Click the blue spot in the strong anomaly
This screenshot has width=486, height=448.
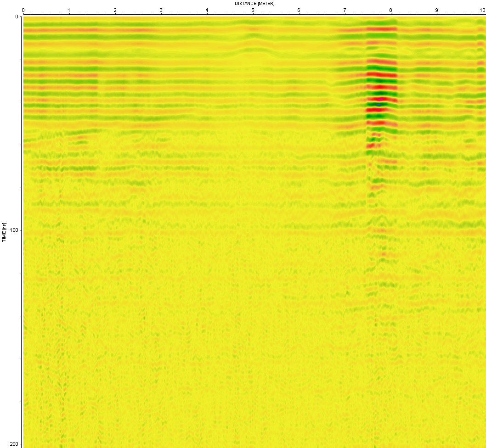[x=379, y=104]
